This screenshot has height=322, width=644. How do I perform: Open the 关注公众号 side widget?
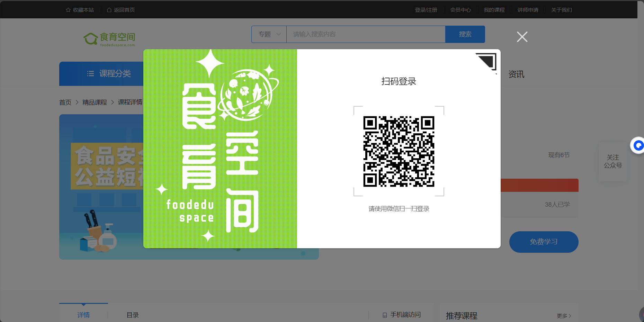613,161
